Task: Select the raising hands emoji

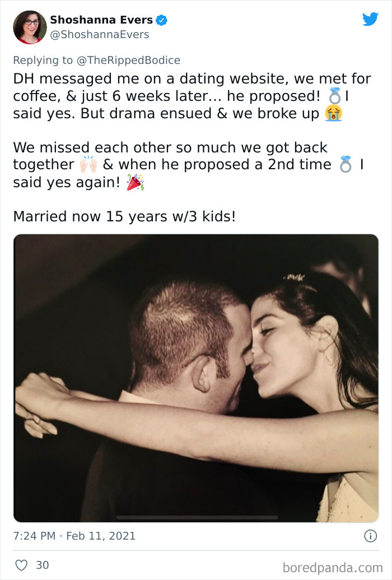Action: [90, 164]
